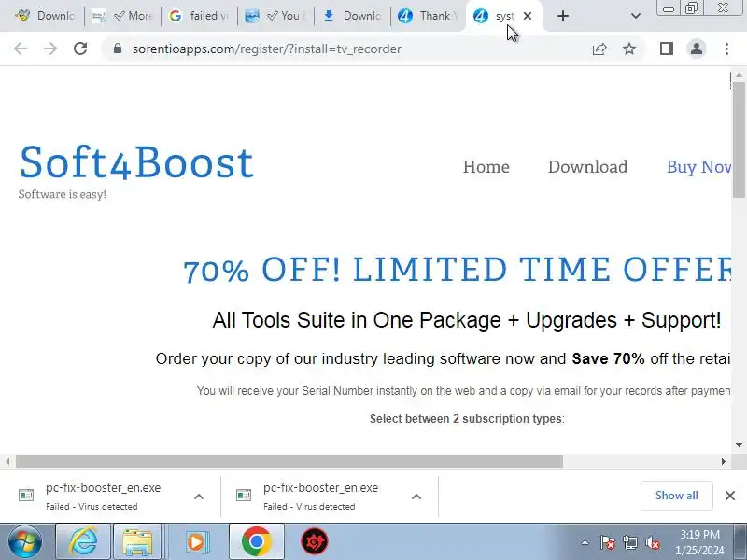Viewport: 747px width, 560px height.
Task: Switch to the 'You' tab
Action: [x=275, y=16]
